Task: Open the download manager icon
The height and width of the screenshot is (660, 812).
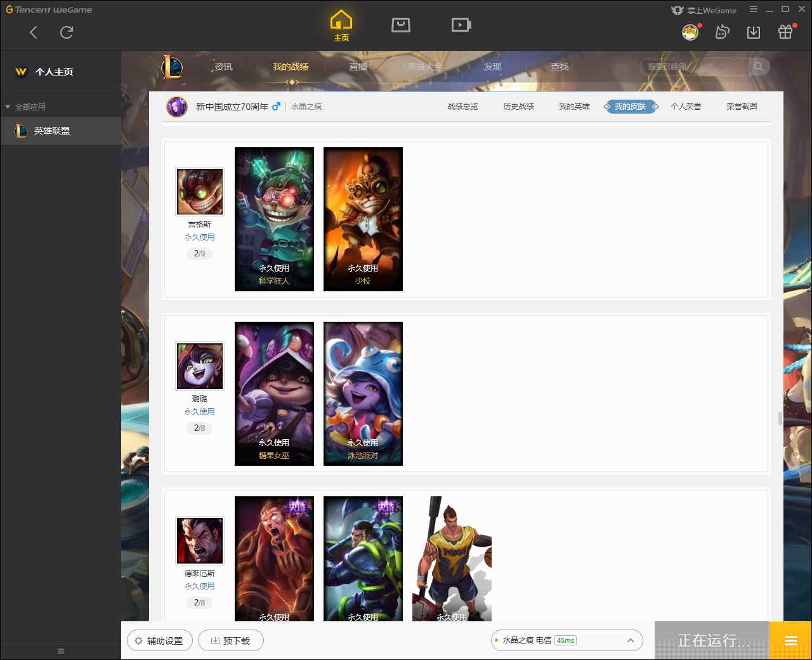Action: tap(754, 32)
